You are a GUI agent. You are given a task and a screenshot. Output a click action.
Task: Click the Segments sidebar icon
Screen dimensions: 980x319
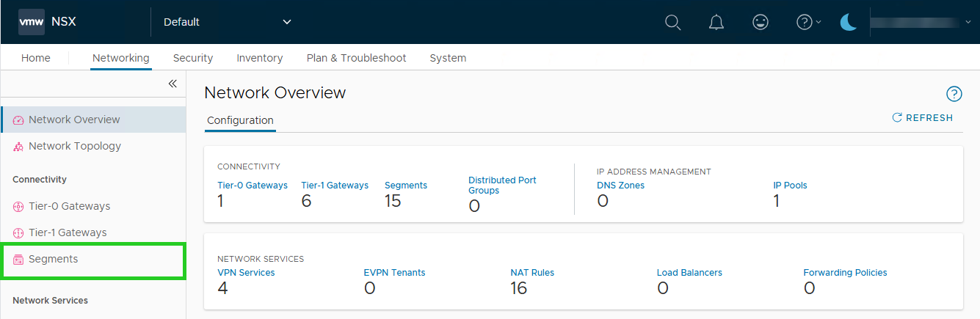click(x=18, y=260)
